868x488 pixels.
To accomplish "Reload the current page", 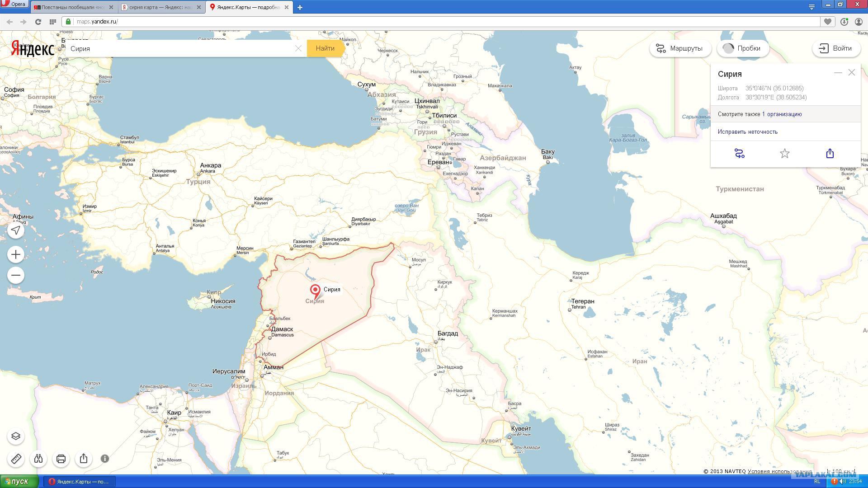I will coord(38,22).
